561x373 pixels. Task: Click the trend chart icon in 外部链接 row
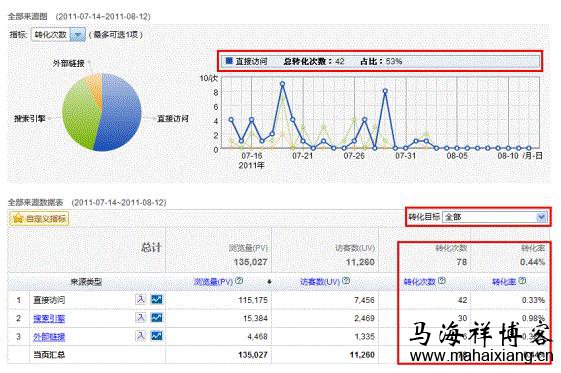pyautogui.click(x=157, y=336)
